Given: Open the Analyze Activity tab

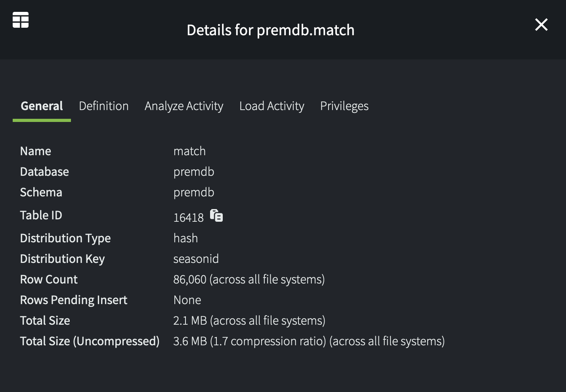Looking at the screenshot, I should (x=184, y=106).
